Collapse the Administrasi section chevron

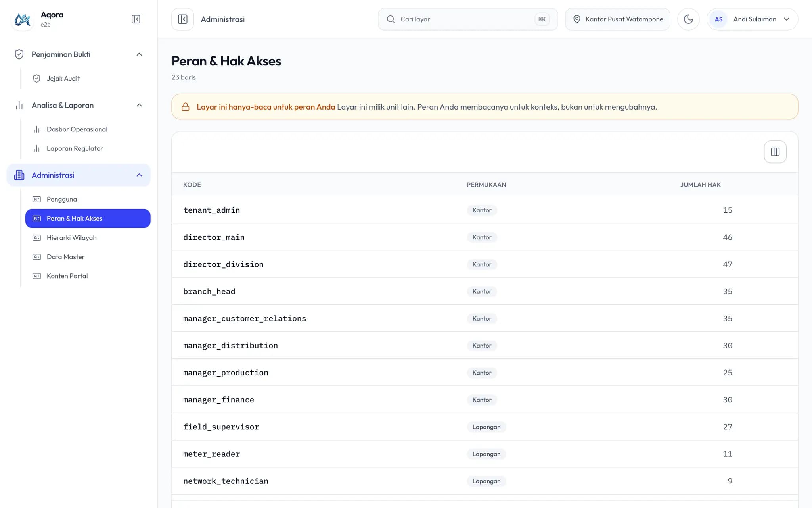[139, 175]
